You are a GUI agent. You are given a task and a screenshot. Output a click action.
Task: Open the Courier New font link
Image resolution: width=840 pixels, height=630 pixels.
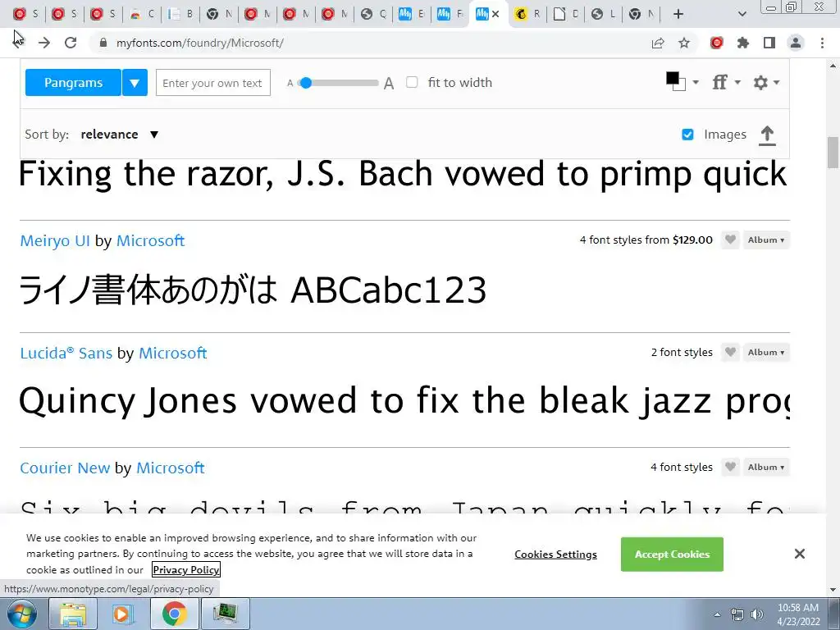65,468
